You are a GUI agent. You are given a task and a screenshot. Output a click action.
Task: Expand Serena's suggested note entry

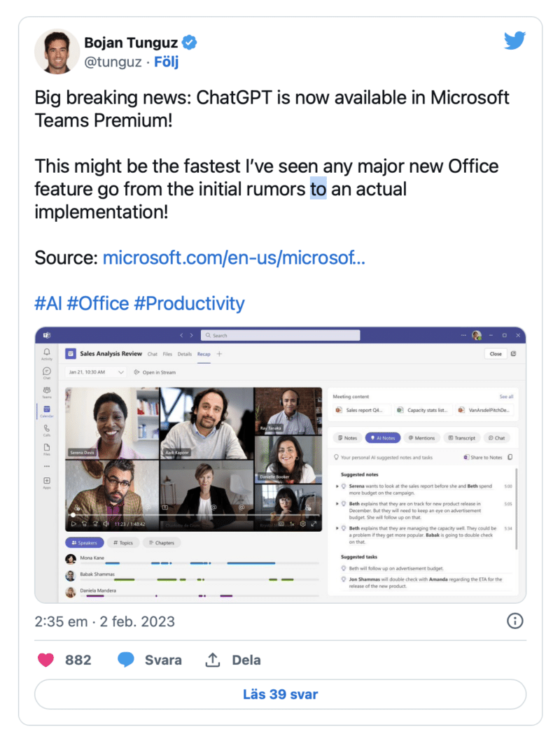(x=337, y=486)
